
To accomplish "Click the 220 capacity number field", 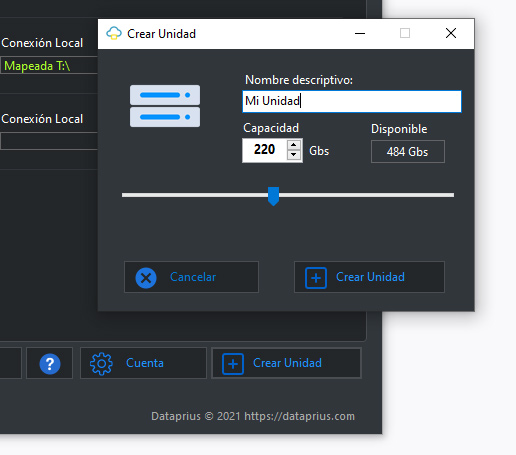I will 264,150.
